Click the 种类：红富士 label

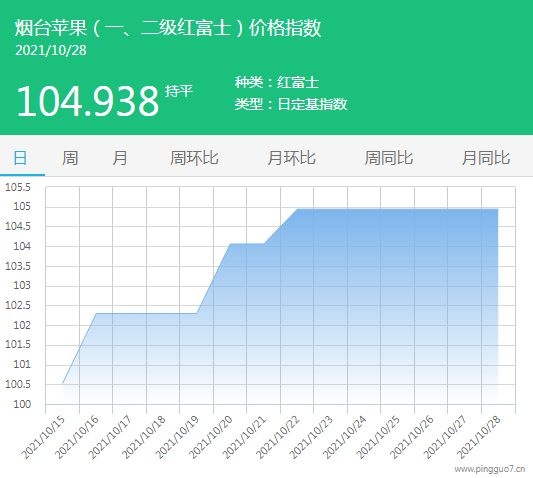[277, 83]
